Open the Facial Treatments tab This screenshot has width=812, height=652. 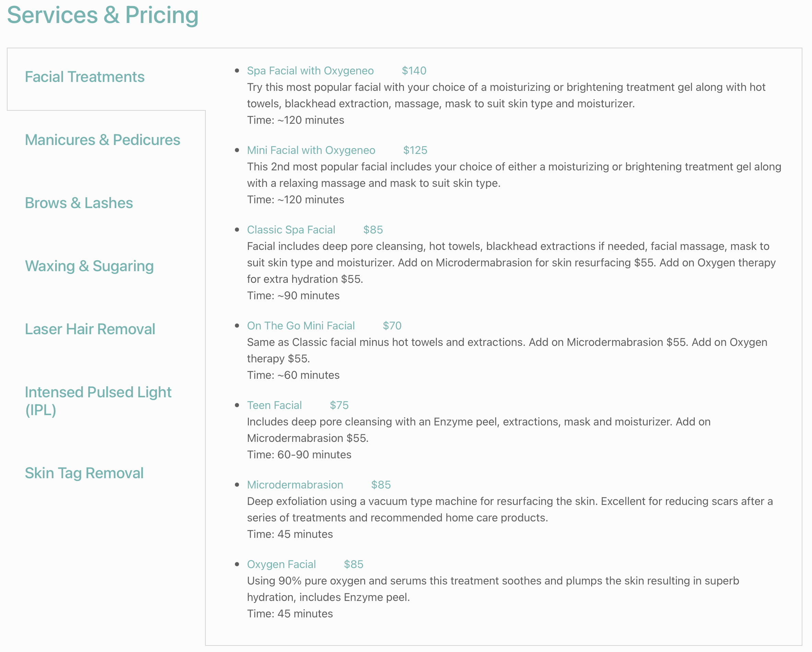coord(84,77)
